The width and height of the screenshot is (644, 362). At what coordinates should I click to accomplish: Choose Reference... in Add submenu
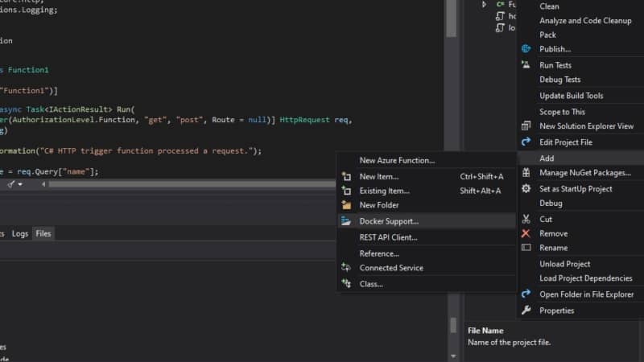(379, 253)
